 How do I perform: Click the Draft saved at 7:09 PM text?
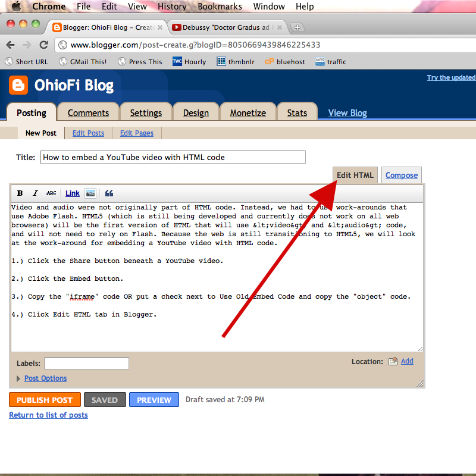225,399
